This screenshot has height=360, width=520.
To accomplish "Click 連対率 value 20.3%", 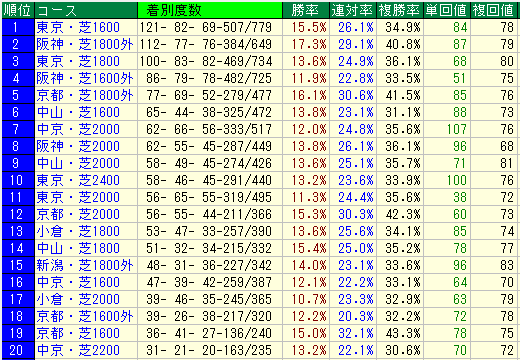I will (356, 316).
